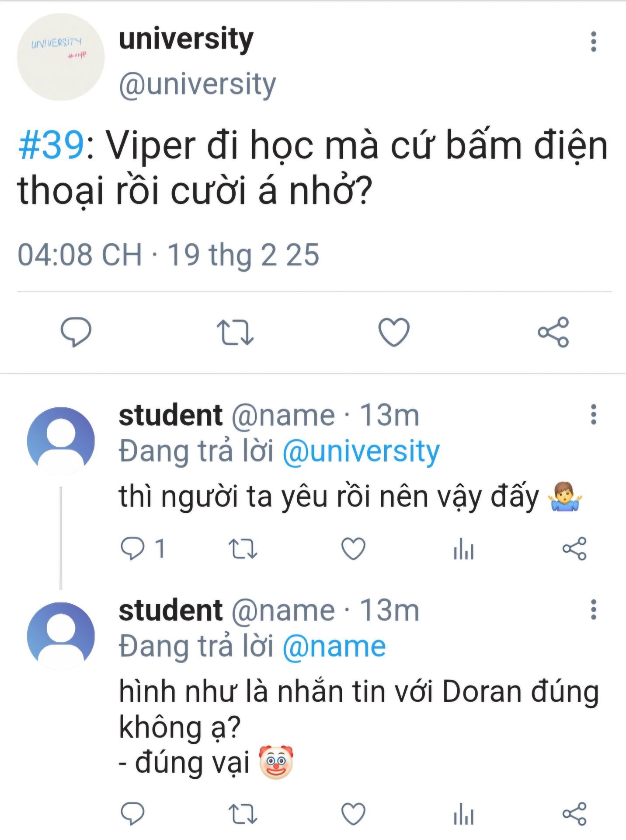Open more options on second student reply

(593, 609)
